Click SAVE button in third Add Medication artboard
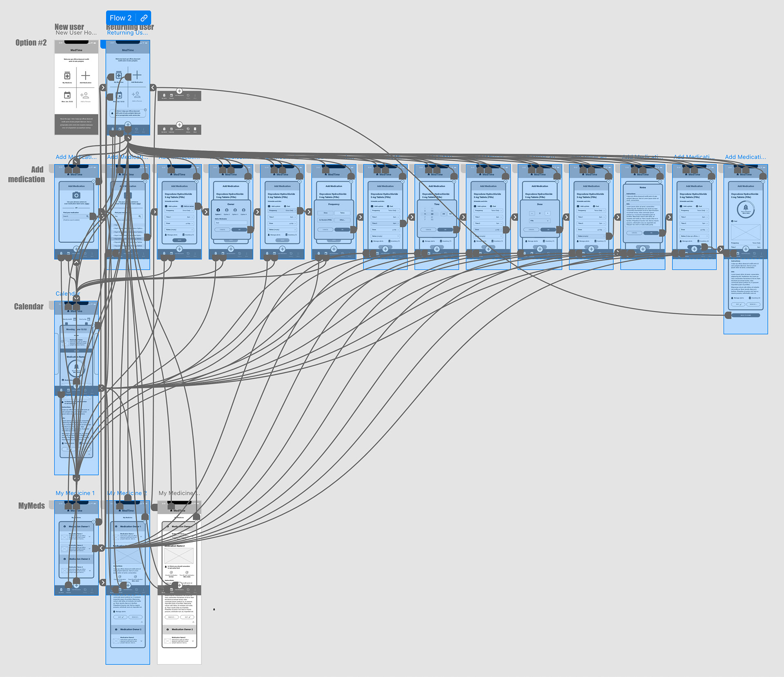 pyautogui.click(x=179, y=241)
